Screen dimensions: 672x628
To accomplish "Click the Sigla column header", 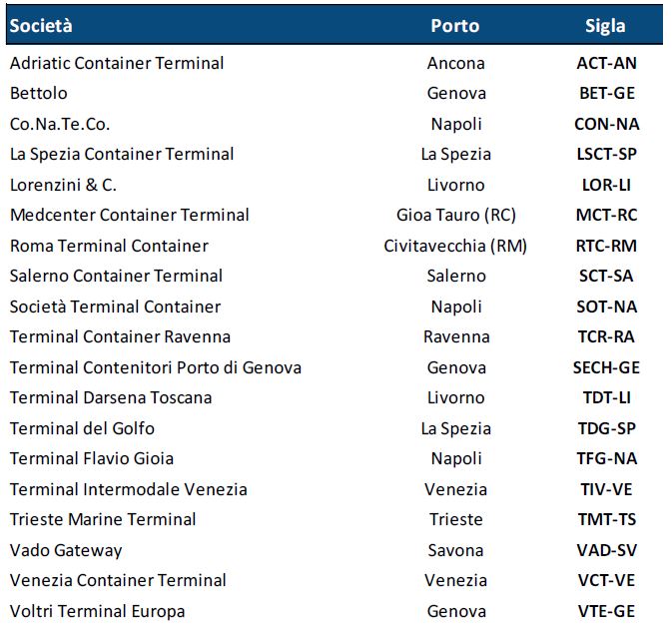I will (605, 26).
